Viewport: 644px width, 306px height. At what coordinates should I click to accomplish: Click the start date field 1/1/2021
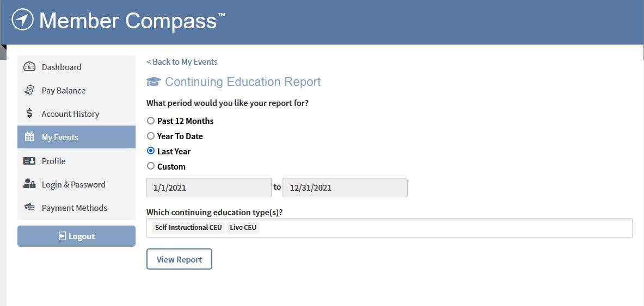point(209,188)
